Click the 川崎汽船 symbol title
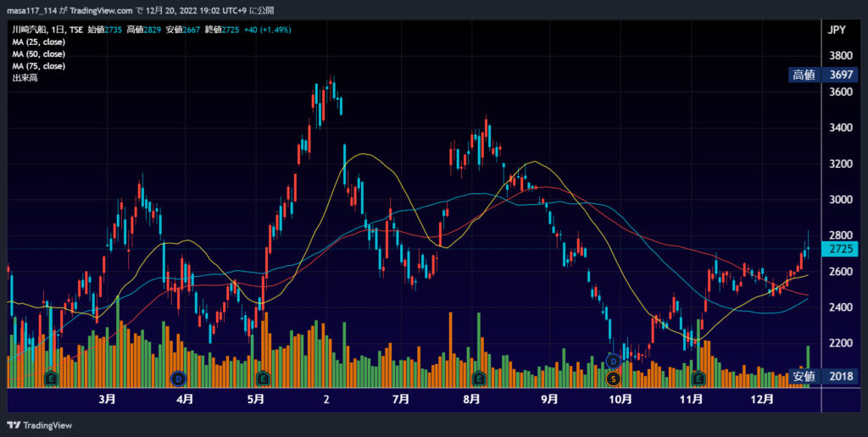This screenshot has height=437, width=868. 29,30
